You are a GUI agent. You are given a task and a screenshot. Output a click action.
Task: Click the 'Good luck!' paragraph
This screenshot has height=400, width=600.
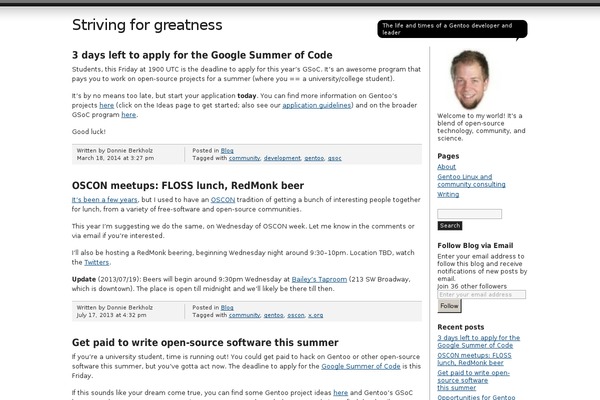(89, 132)
